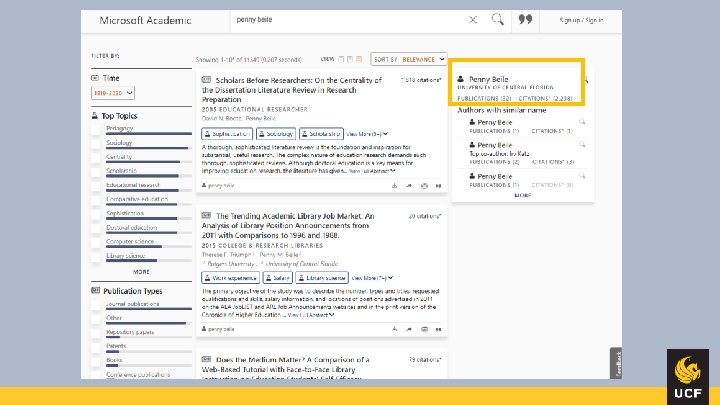Click the Salary topic tag
This screenshot has height=405, width=720.
pos(277,278)
